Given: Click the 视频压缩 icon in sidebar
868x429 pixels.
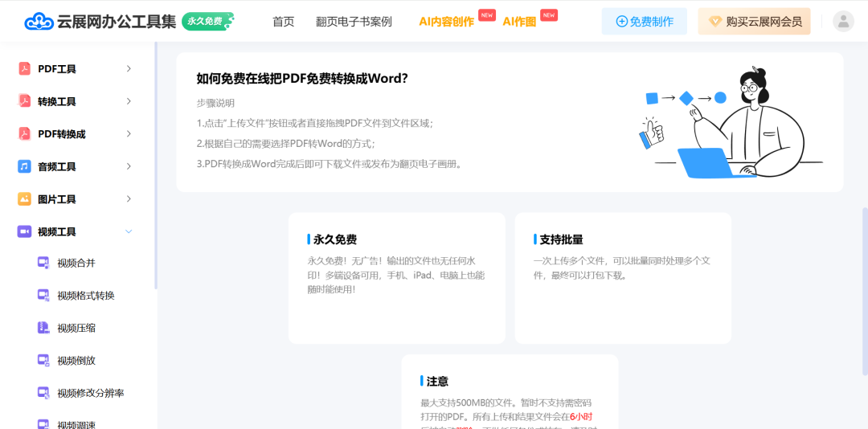Looking at the screenshot, I should (x=43, y=328).
